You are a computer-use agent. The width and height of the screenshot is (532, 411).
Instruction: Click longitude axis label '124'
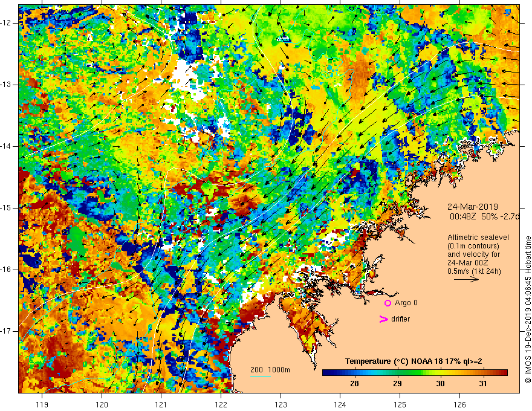(x=340, y=404)
